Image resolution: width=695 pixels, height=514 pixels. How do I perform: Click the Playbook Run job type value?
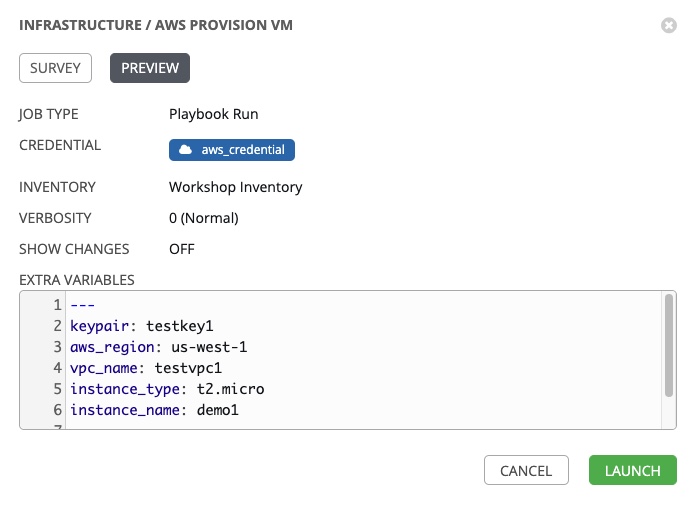pos(213,115)
